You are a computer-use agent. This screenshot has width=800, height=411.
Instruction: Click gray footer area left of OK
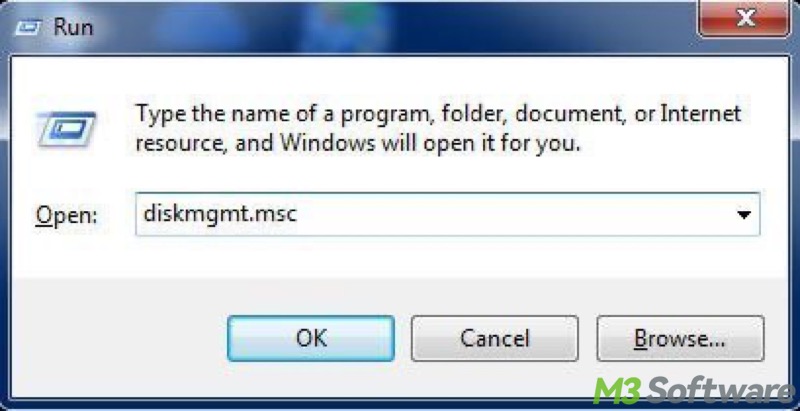tap(117, 337)
